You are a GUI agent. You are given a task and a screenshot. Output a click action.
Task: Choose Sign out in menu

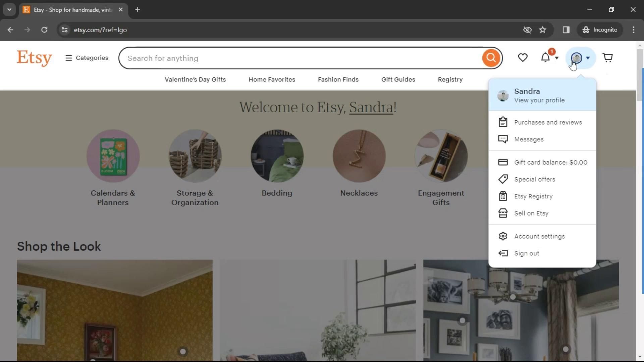526,253
